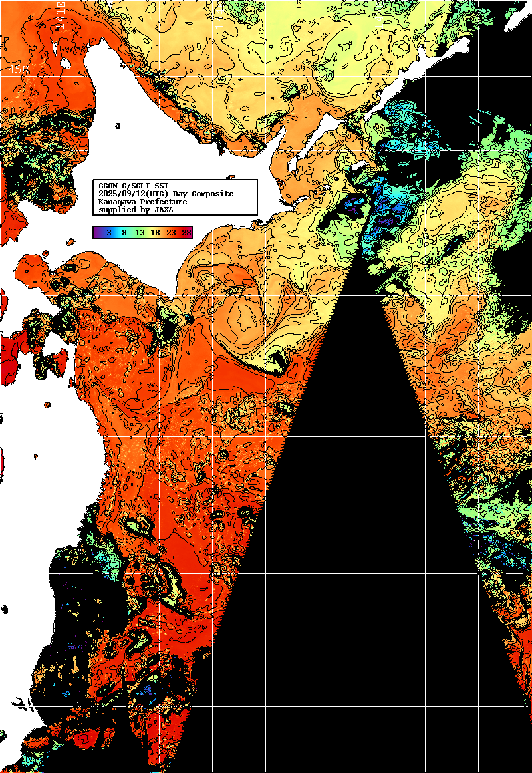Click the "13" value on color scale
Screen dimensions: 532x773
140,233
